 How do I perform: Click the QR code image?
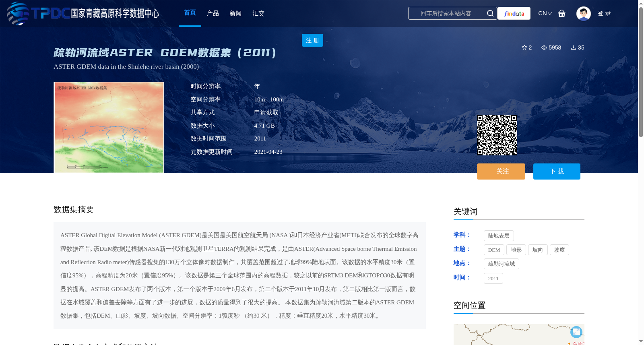pos(497,135)
